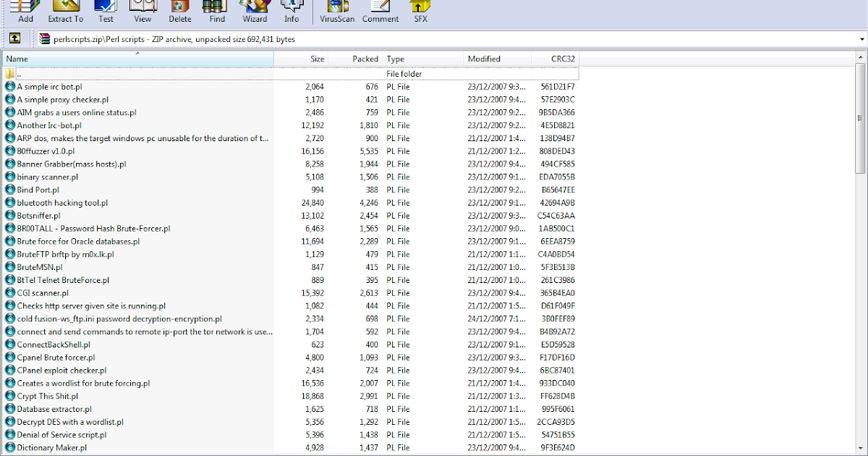The height and width of the screenshot is (456, 868).
Task: Go up one folder level button
Action: click(14, 39)
